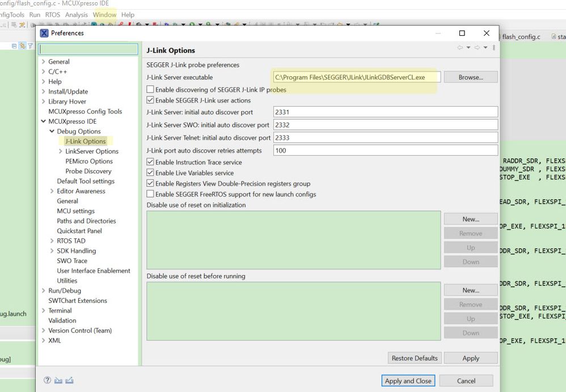
Task: Toggle Enable SEGGER J-Link user actions
Action: [x=150, y=100]
